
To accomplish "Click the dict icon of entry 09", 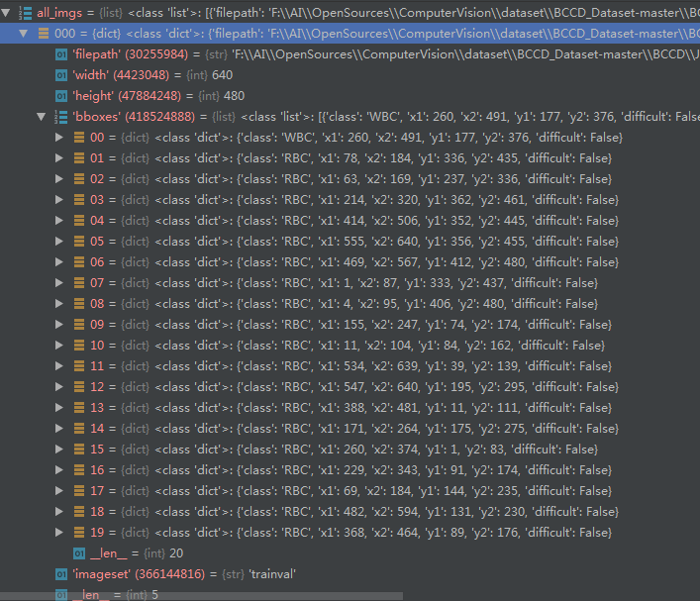I will pyautogui.click(x=79, y=324).
